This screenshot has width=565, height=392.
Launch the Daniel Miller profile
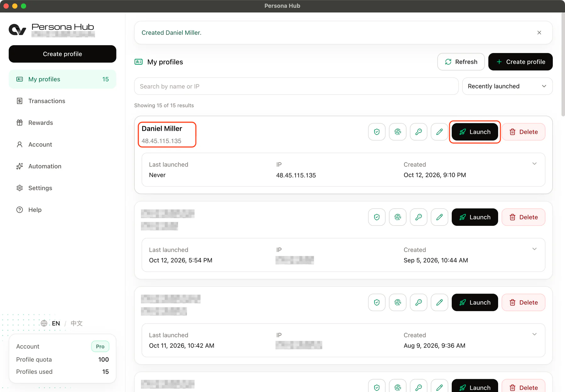pyautogui.click(x=475, y=132)
